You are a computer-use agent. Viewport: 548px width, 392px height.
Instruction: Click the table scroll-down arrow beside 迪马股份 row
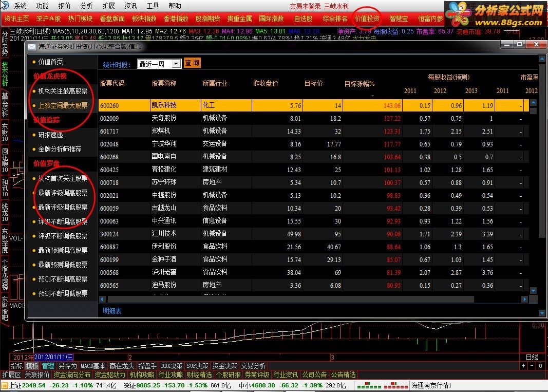click(533, 291)
